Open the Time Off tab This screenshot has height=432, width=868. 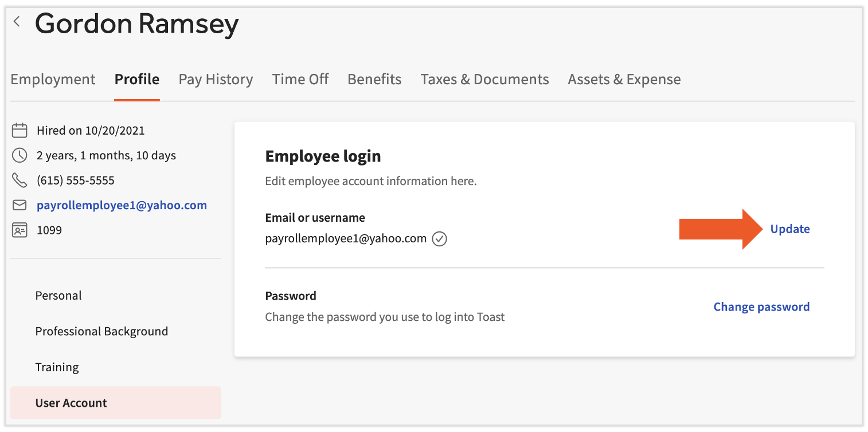pos(300,79)
